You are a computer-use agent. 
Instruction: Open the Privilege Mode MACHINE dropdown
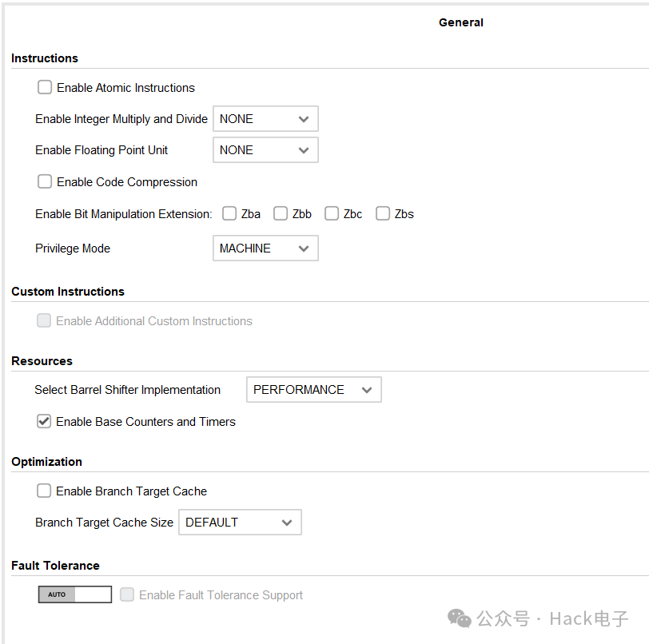pyautogui.click(x=265, y=248)
